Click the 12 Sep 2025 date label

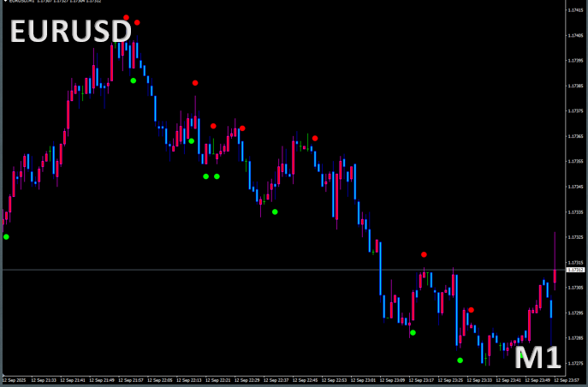15,380
